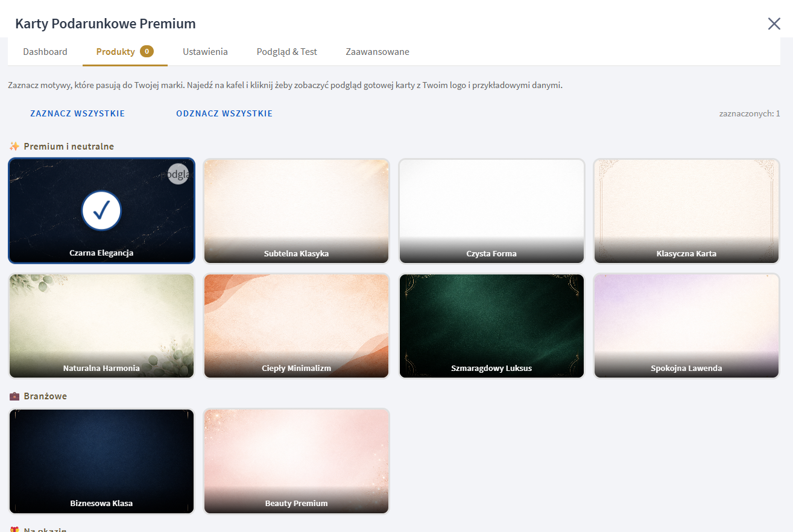Viewport: 793px width, 532px height.
Task: Click the ODZNACZ WSZYSTKIE link
Action: (224, 113)
